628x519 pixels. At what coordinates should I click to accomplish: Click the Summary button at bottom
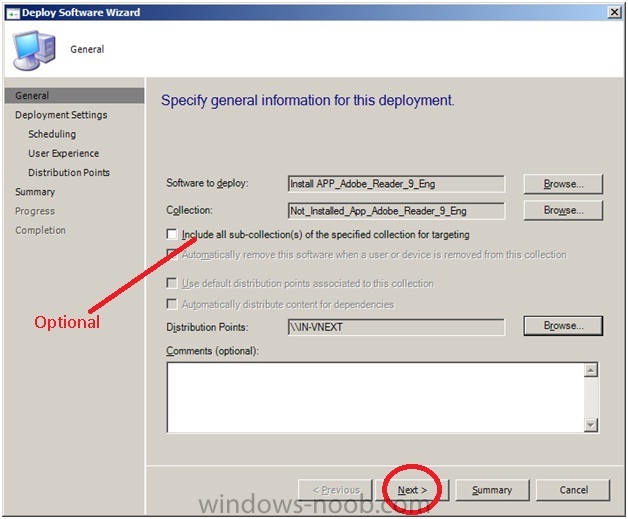[492, 490]
